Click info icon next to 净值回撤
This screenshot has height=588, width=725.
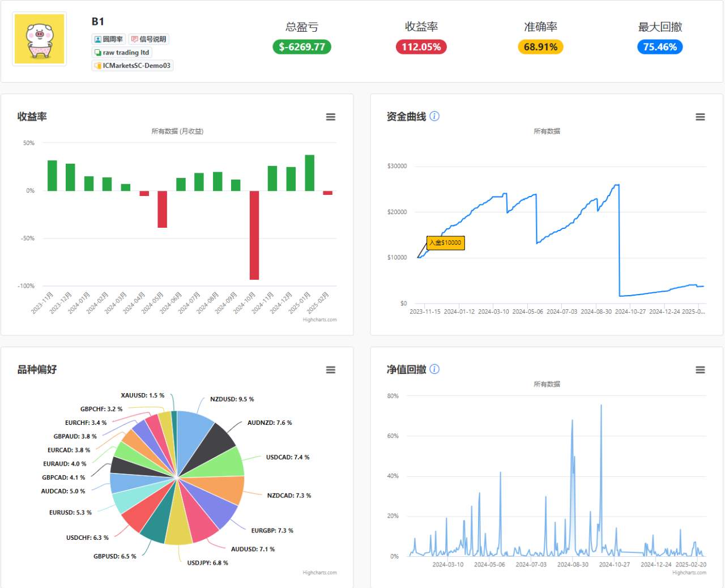coord(434,369)
